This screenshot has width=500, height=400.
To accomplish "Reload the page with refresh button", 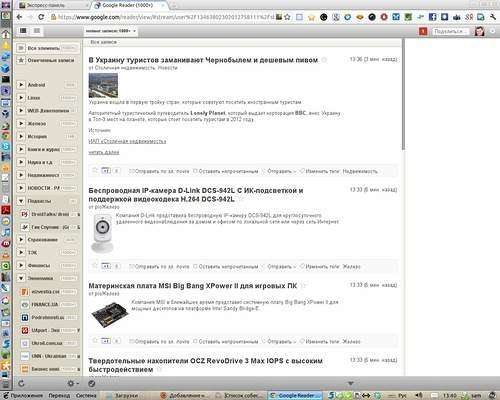I will pos(41,17).
